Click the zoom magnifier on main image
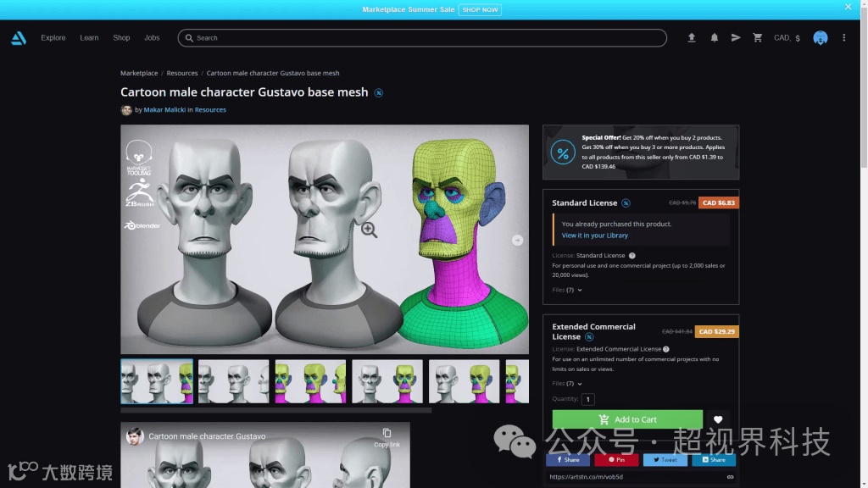The width and height of the screenshot is (868, 488). pos(370,230)
